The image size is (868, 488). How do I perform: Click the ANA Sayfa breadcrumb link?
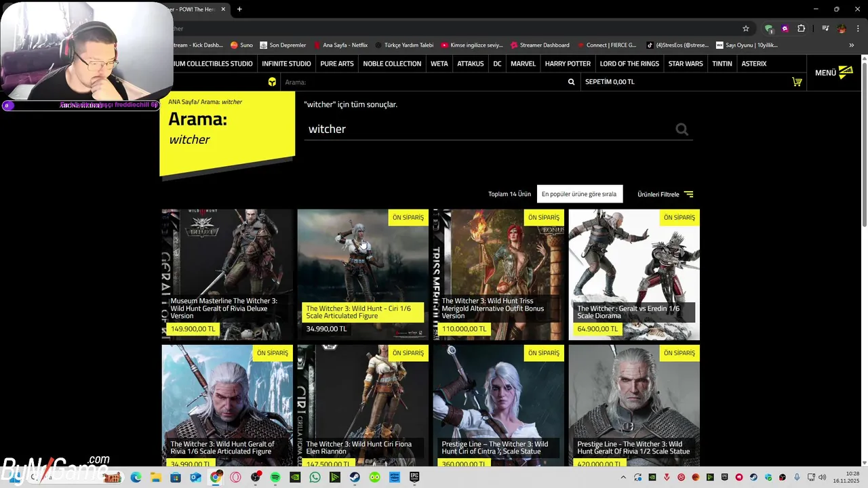click(x=183, y=102)
